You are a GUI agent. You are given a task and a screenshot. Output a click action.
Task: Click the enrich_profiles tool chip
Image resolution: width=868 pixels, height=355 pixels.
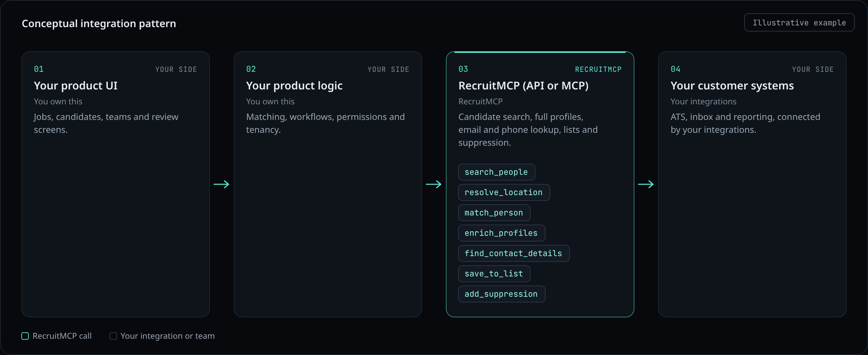pos(501,233)
